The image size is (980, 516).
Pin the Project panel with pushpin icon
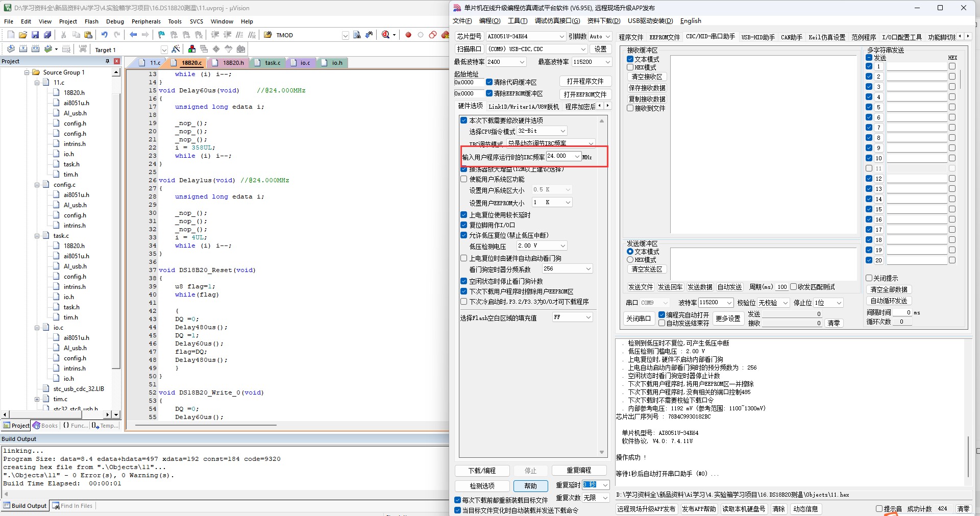tap(107, 61)
